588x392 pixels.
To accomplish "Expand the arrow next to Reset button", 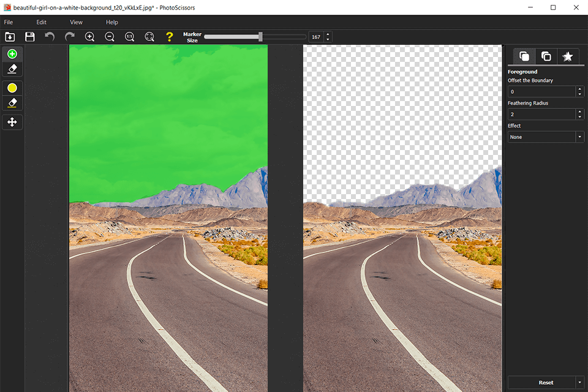I will pyautogui.click(x=580, y=383).
